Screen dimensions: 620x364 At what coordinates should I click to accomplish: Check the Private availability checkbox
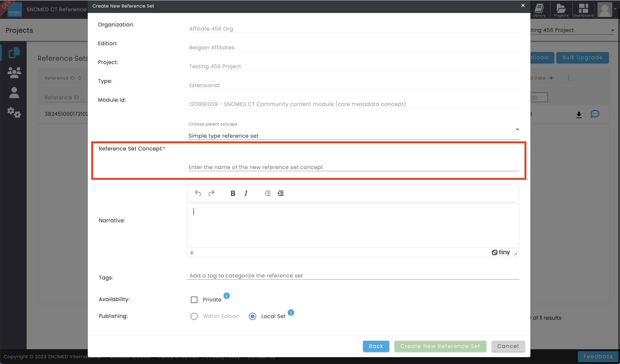tap(194, 300)
